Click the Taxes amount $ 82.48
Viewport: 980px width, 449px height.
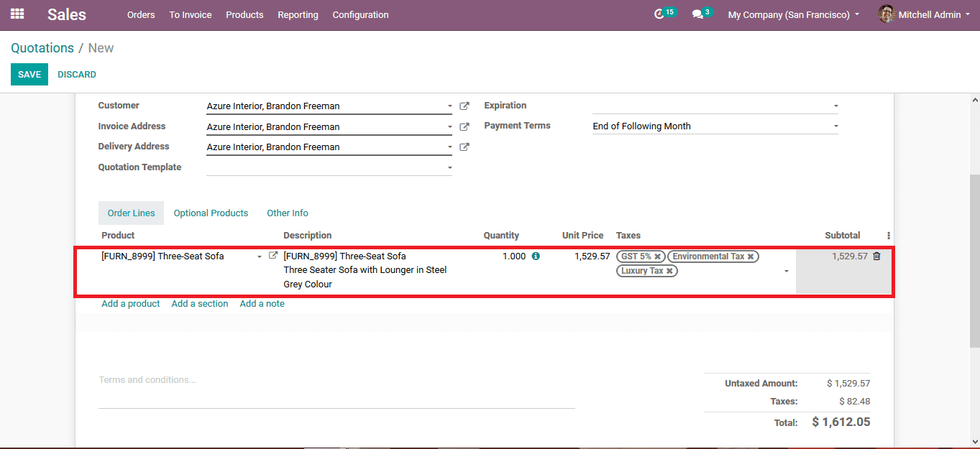tap(855, 402)
